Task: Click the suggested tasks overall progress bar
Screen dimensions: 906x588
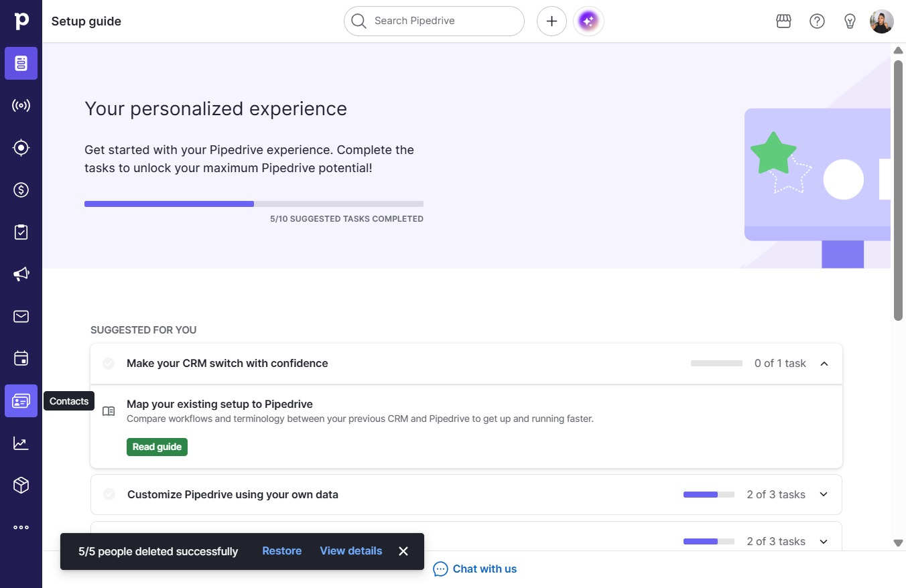Action: [254, 204]
